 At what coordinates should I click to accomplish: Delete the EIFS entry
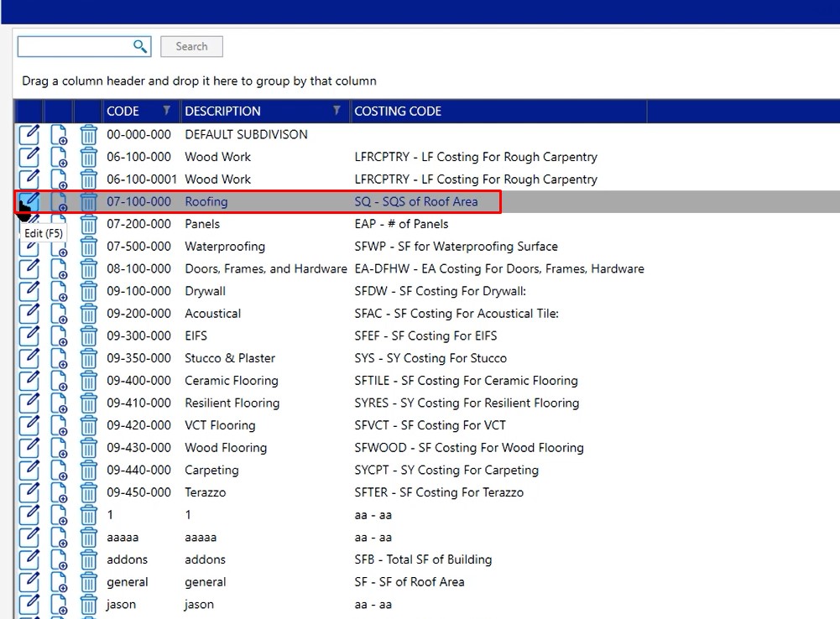[87, 336]
